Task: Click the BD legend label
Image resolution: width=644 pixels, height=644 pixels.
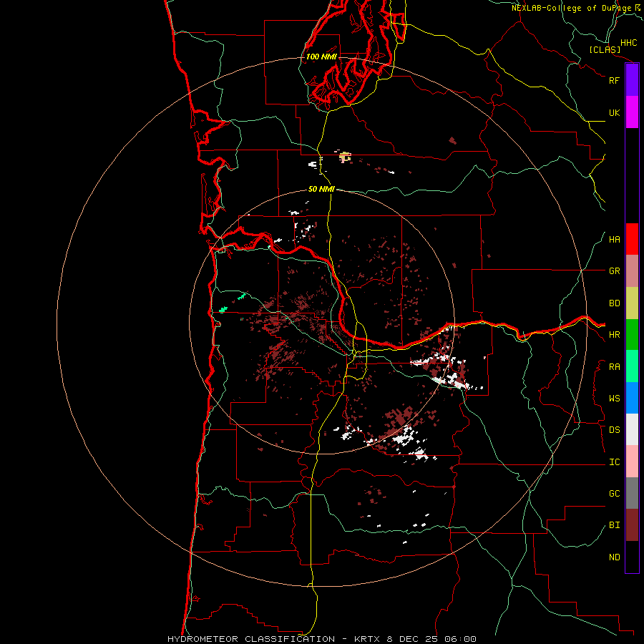Action: (614, 303)
